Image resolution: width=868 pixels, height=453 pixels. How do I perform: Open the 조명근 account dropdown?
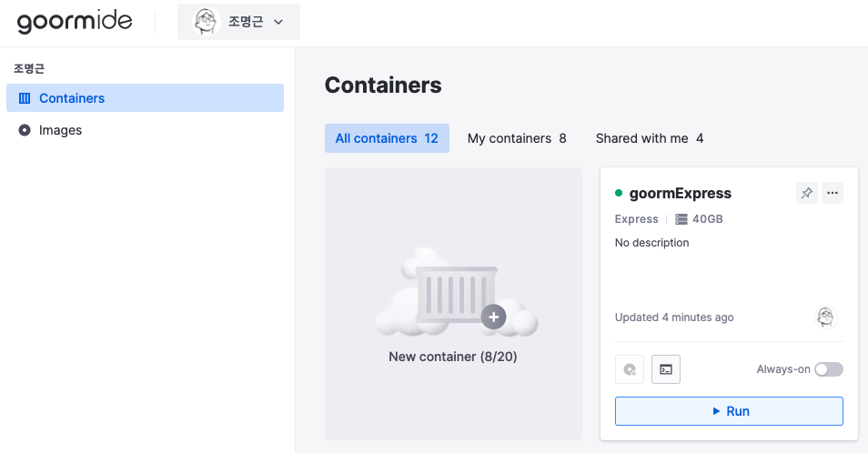(x=238, y=22)
